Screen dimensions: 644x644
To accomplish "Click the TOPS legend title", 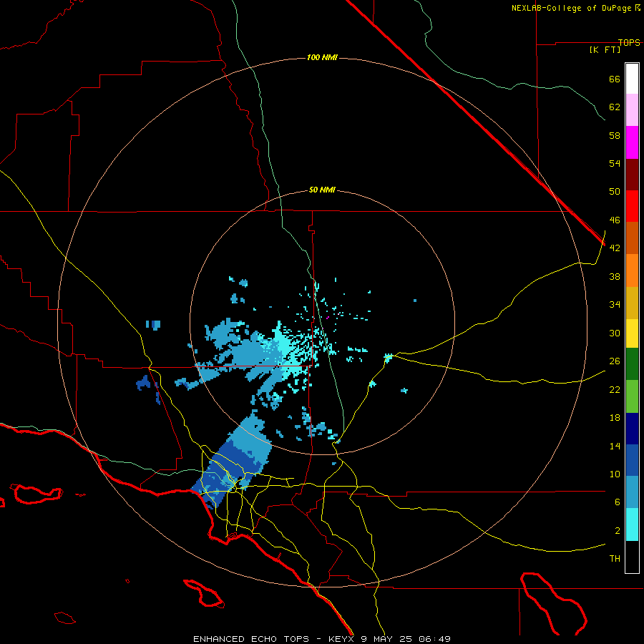I will pos(629,42).
